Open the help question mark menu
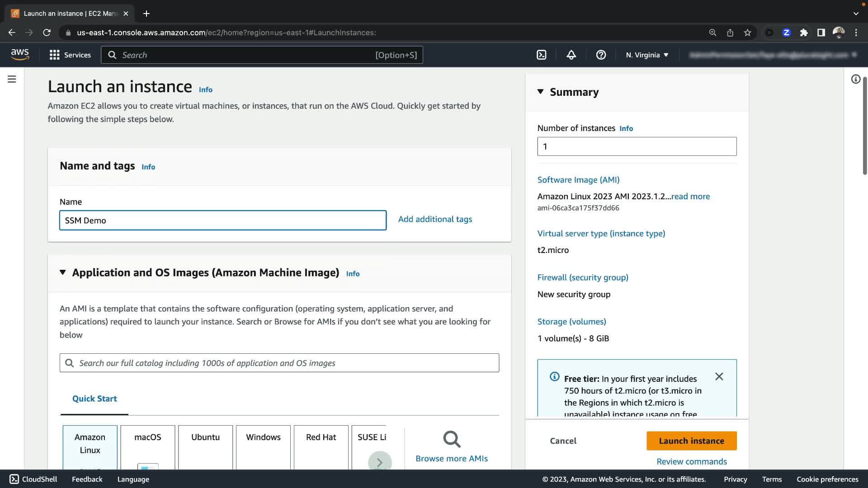 (601, 55)
